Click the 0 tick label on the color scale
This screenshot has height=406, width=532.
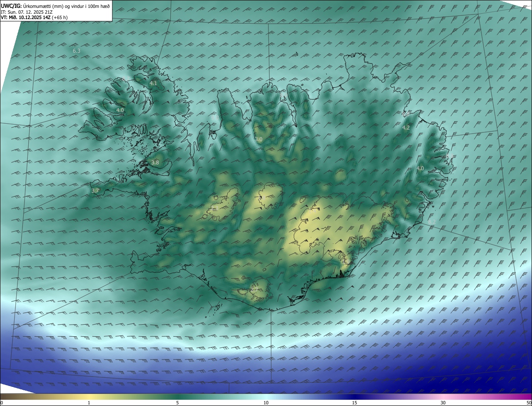pos(2,403)
